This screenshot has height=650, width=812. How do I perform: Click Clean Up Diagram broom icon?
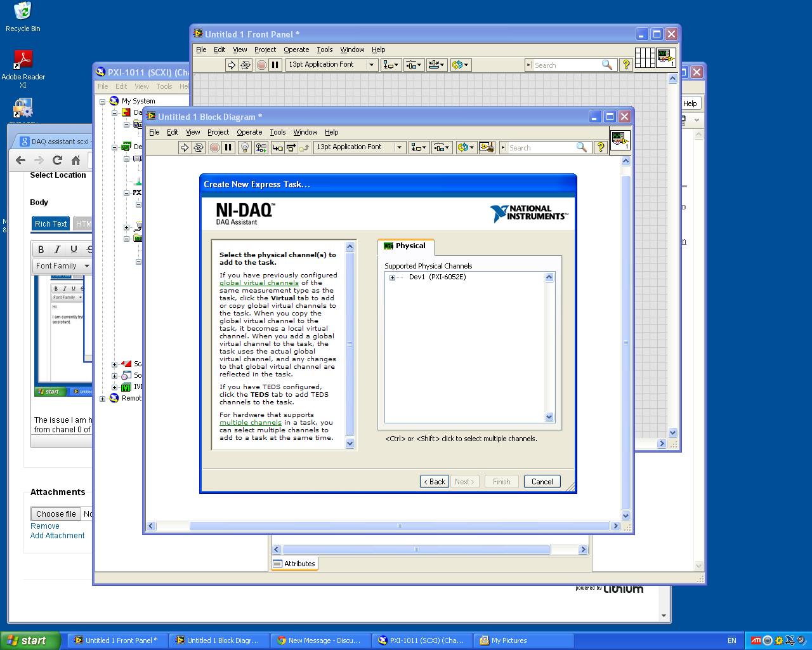click(487, 147)
